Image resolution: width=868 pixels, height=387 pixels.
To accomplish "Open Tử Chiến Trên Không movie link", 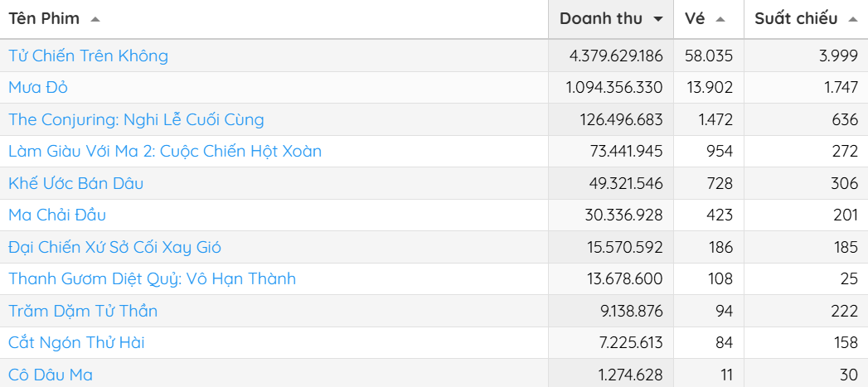I will point(88,56).
